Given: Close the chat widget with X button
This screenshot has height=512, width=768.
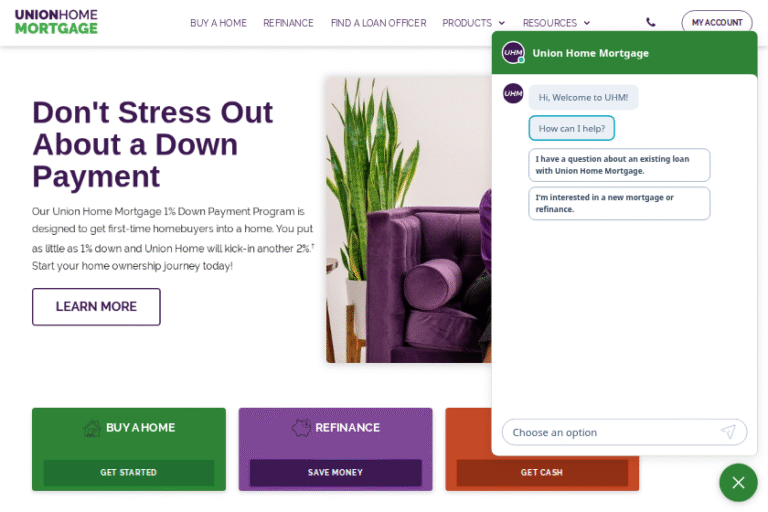Looking at the screenshot, I should 738,483.
